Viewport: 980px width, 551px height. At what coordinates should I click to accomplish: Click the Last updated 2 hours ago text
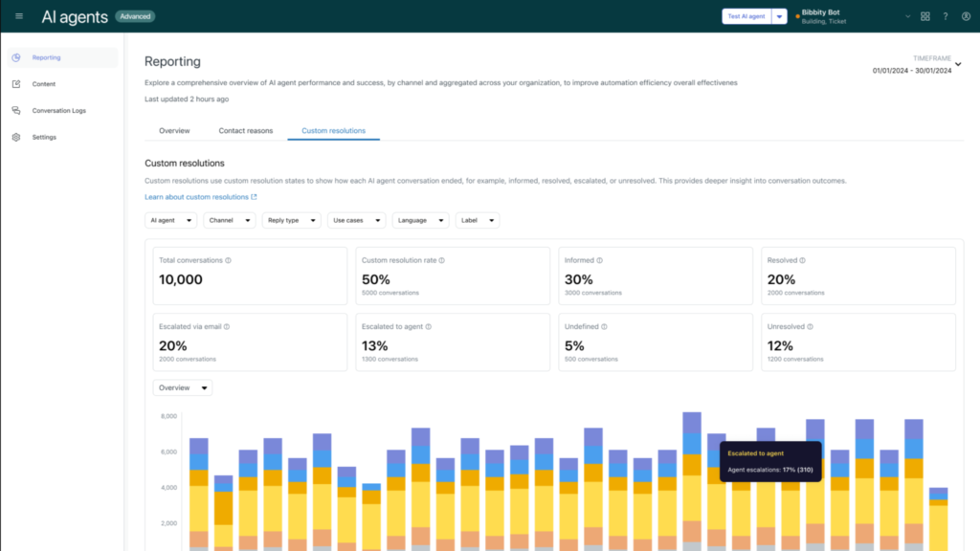click(187, 99)
